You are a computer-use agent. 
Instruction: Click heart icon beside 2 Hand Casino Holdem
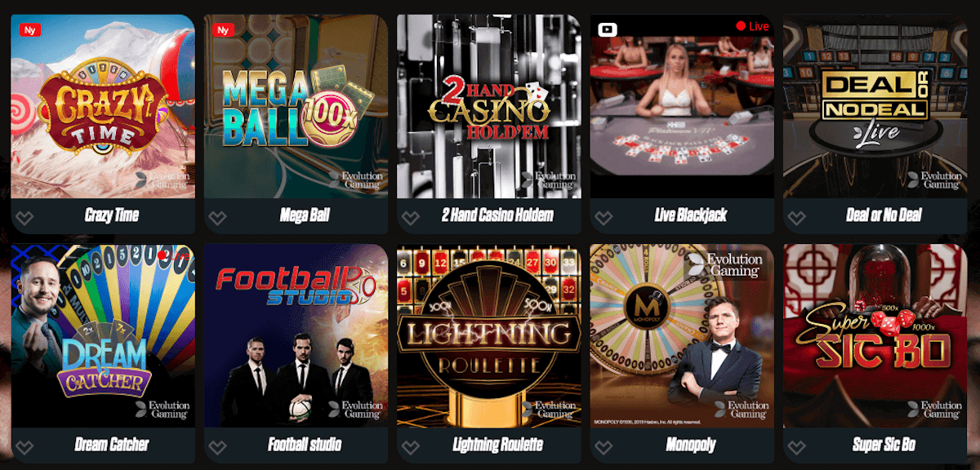coord(410,219)
